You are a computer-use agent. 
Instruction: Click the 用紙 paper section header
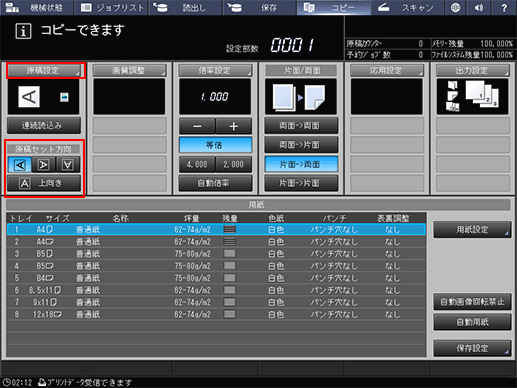(x=258, y=205)
